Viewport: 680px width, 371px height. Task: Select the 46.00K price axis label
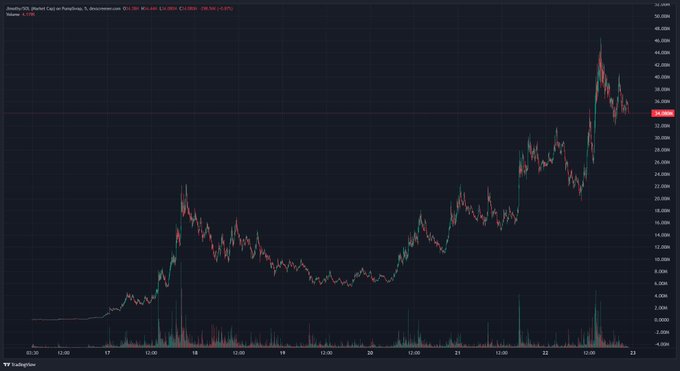click(x=662, y=41)
